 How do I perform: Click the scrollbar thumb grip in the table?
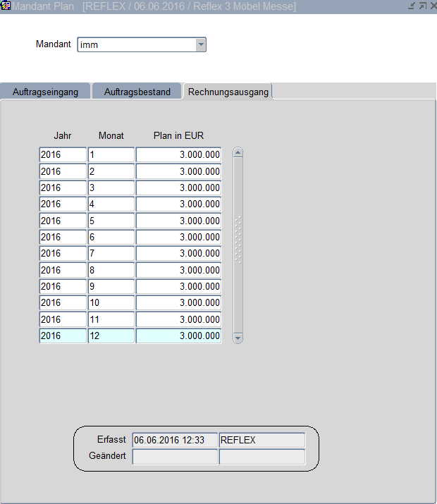point(238,240)
